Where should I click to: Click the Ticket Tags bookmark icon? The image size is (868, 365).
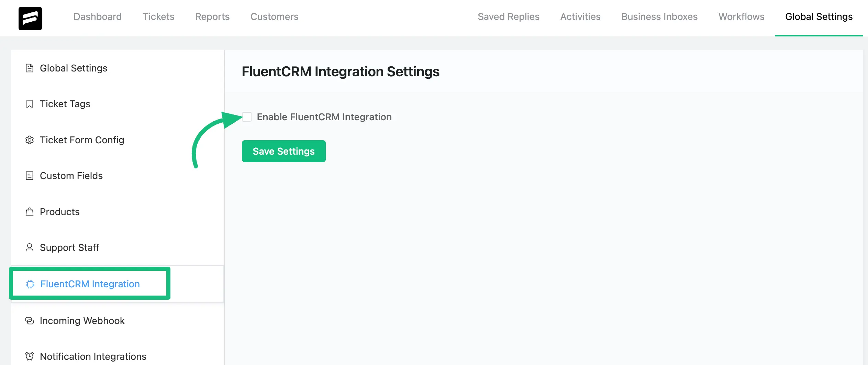coord(30,104)
